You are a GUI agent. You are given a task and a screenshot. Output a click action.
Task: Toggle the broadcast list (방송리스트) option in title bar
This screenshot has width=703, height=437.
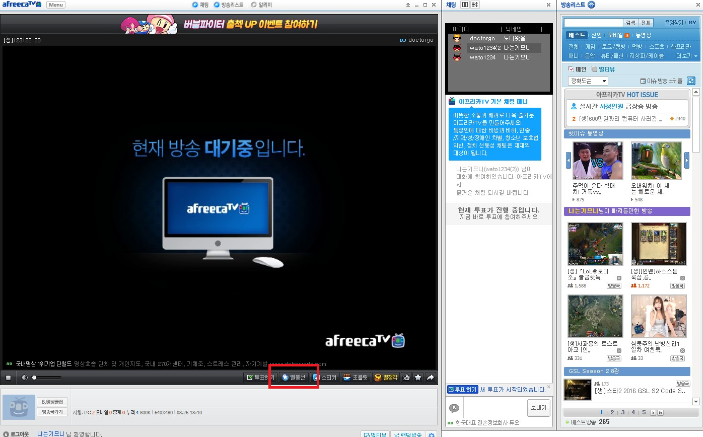(x=229, y=4)
